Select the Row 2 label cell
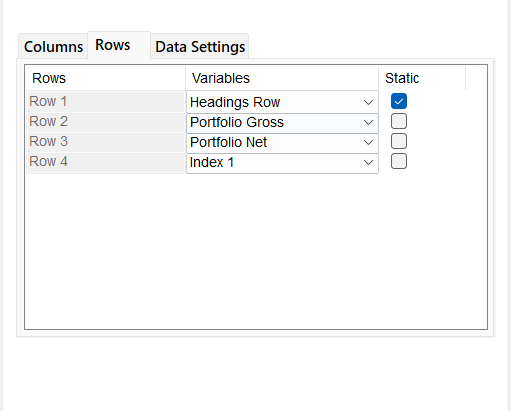Viewport: 511px width, 411px height. tap(106, 121)
